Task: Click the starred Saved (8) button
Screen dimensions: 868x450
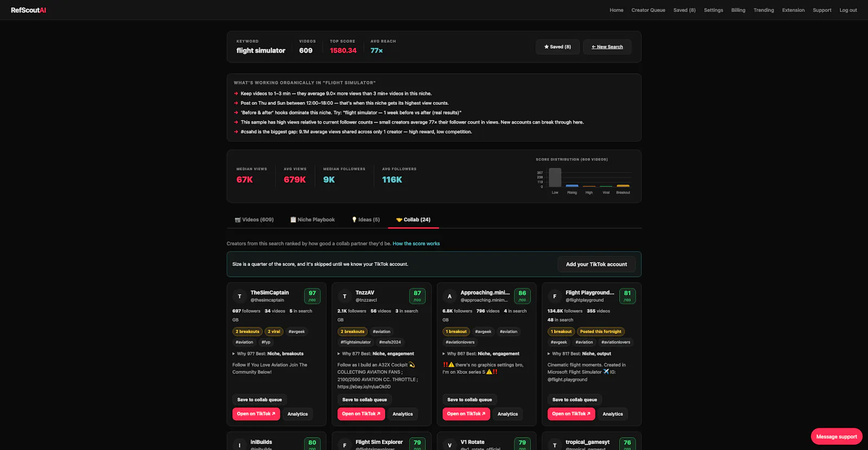Action: tap(558, 47)
